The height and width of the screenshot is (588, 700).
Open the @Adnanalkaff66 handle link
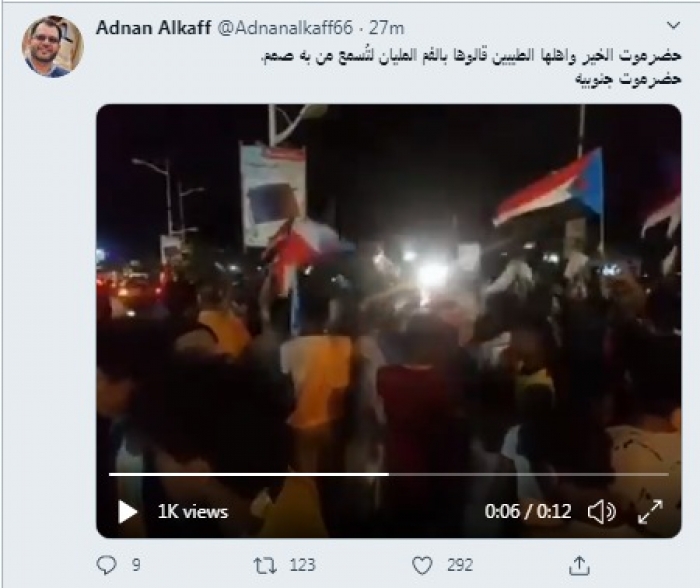[x=285, y=28]
